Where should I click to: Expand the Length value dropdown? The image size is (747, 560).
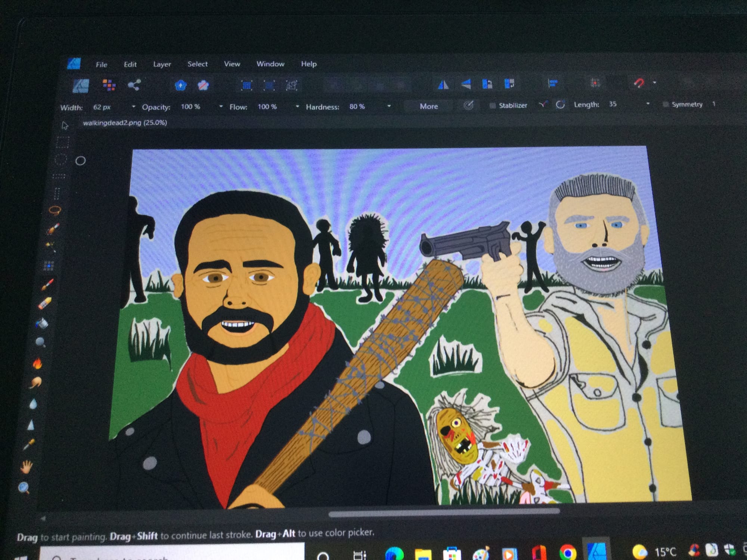(x=648, y=104)
